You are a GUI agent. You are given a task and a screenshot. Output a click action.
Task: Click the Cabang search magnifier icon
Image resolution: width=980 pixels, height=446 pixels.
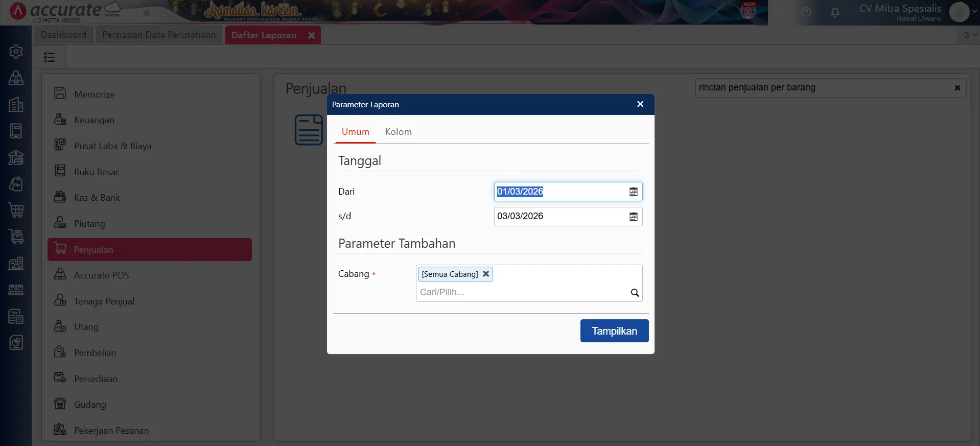[x=635, y=293]
